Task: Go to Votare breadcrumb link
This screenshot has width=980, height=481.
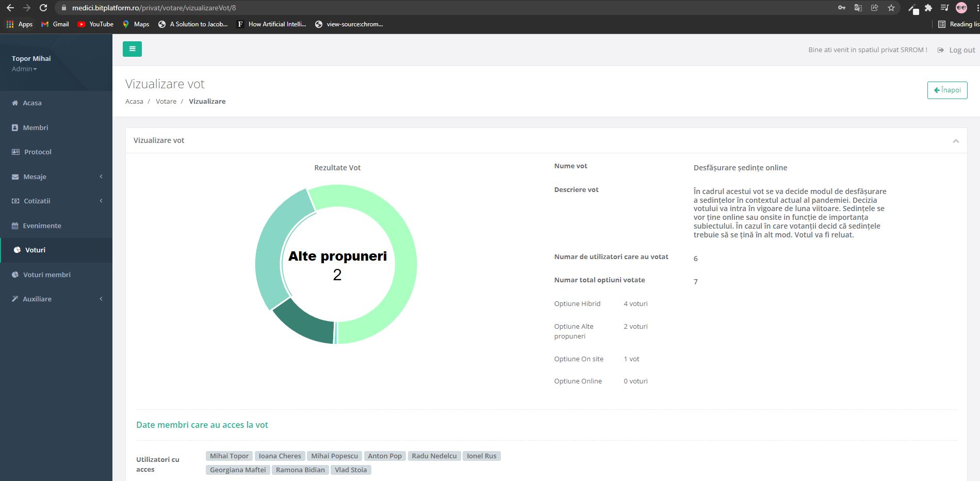Action: coord(166,102)
